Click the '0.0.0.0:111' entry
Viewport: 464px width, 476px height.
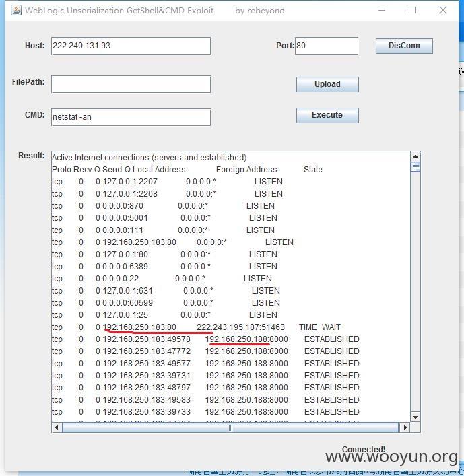point(123,230)
